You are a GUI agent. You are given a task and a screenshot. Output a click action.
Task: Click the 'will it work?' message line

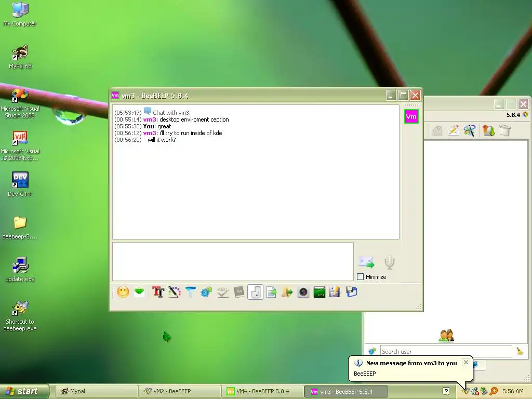(x=162, y=140)
